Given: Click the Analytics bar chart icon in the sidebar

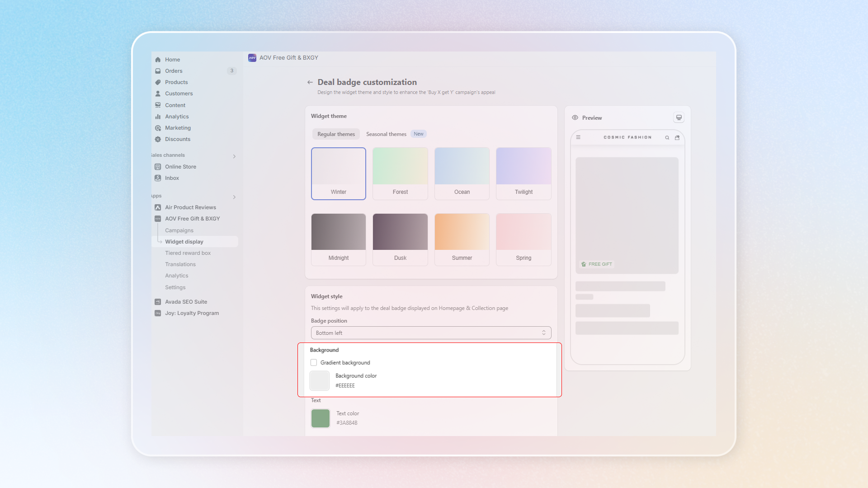Looking at the screenshot, I should [x=158, y=117].
